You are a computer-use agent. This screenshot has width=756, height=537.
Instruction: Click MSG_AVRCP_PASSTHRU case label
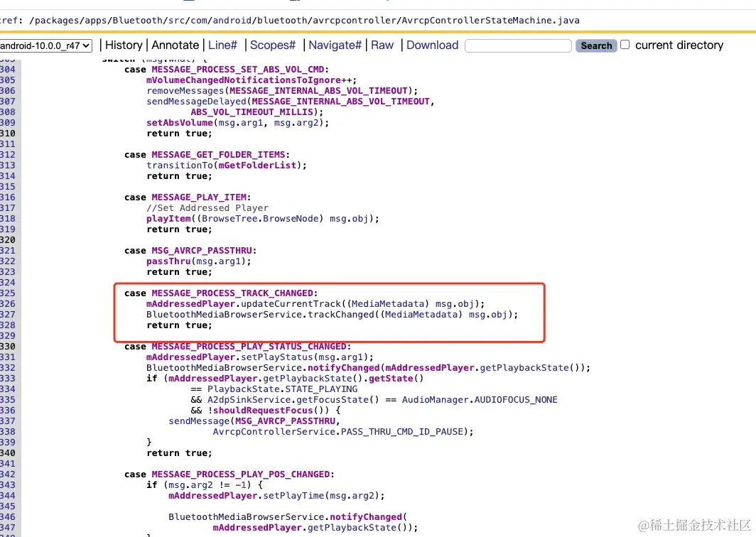click(x=202, y=251)
